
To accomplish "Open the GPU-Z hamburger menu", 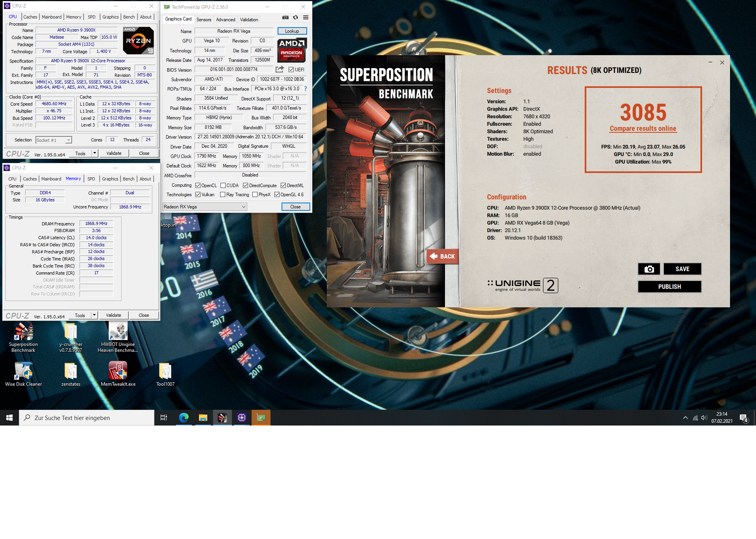I will [306, 17].
